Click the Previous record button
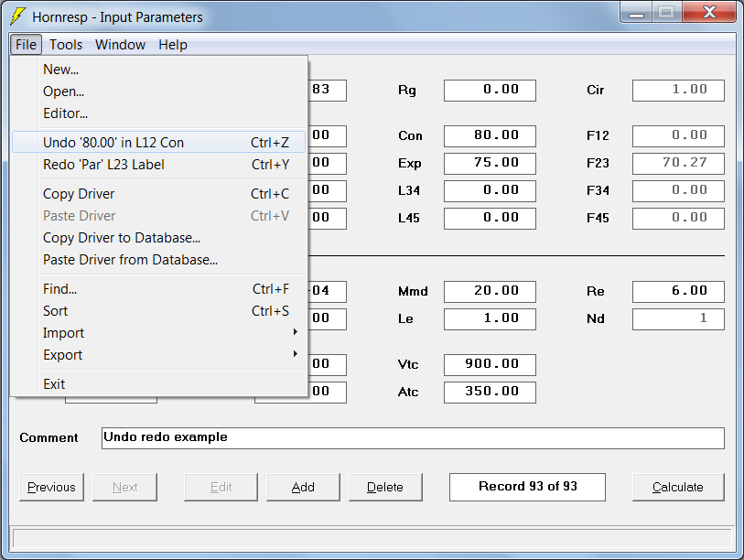744x560 pixels. (51, 487)
